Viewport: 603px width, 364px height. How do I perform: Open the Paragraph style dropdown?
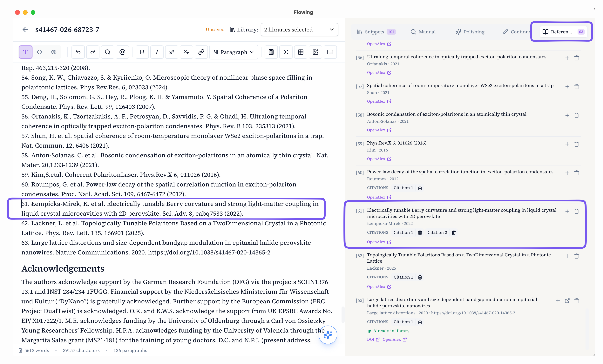pyautogui.click(x=234, y=52)
